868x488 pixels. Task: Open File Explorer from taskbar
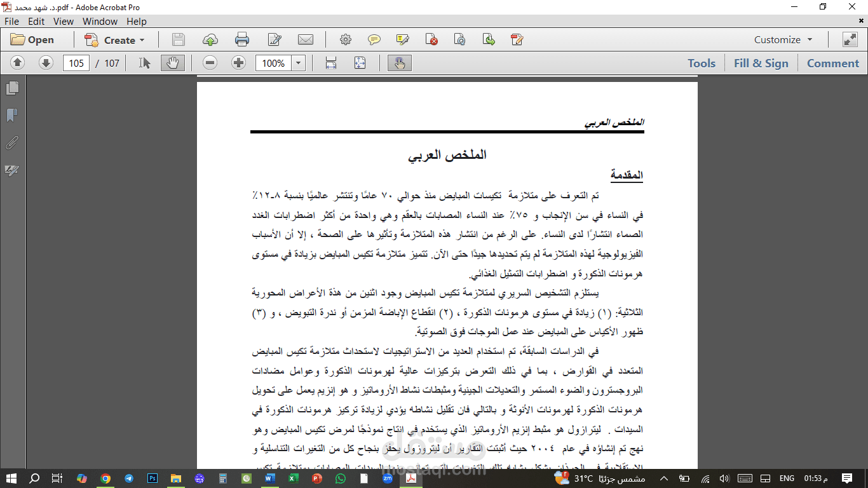(176, 478)
